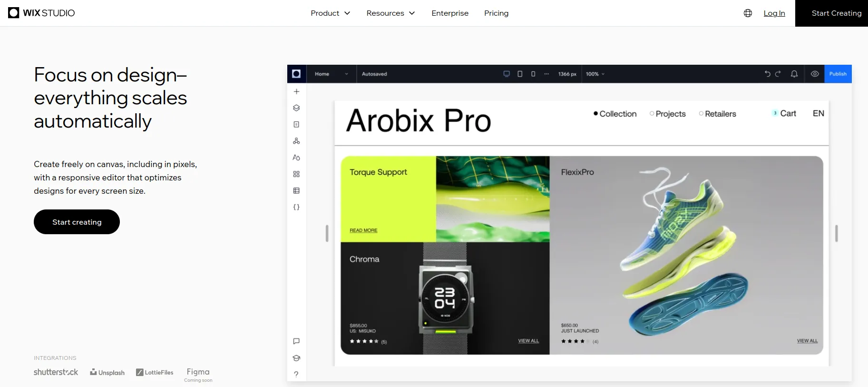Open the Home page dropdown in editor
Image resolution: width=868 pixels, height=387 pixels.
(332, 74)
